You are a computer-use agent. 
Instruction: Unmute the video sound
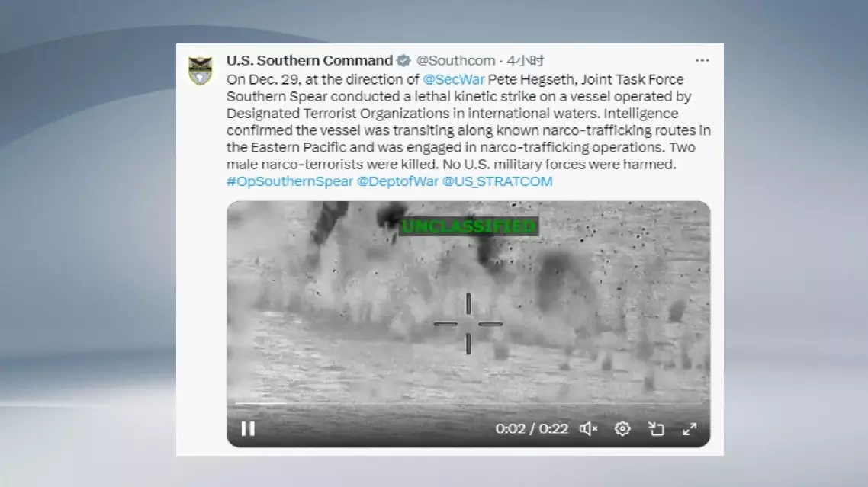coord(588,429)
